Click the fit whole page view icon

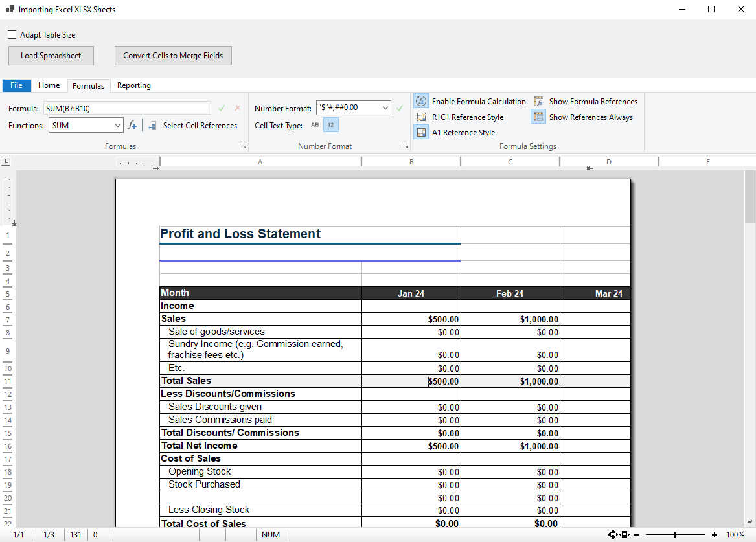pyautogui.click(x=612, y=534)
